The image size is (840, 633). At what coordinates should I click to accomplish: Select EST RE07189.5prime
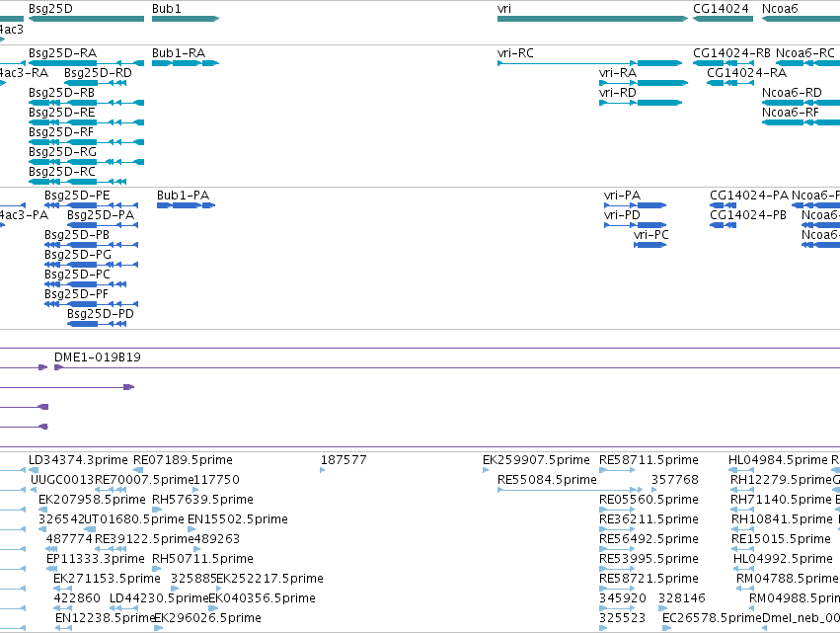tap(138, 470)
